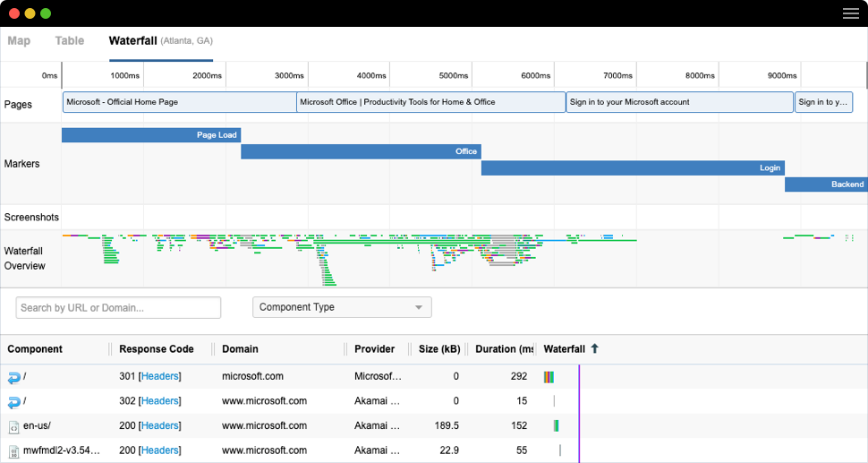
Task: Switch to the Map tab
Action: 19,40
